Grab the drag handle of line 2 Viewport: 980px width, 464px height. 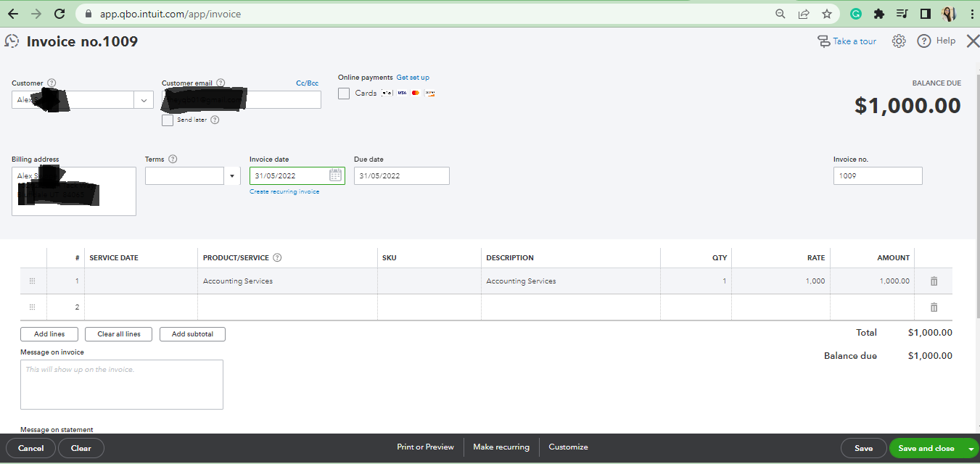pos(32,307)
